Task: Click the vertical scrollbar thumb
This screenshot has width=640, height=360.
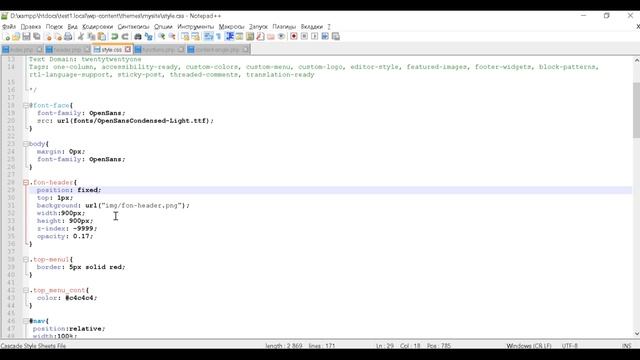Action: 636,110
